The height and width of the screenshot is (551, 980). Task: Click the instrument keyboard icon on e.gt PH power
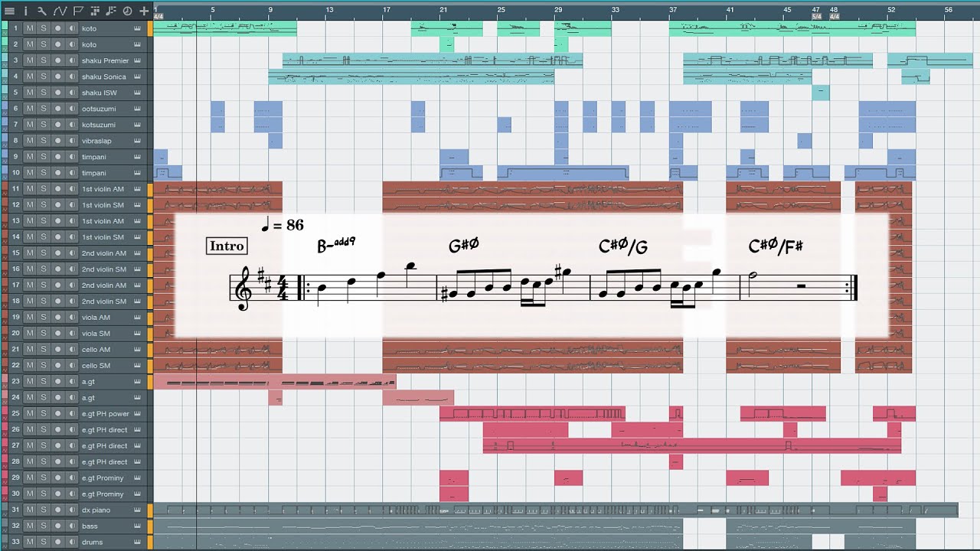[x=137, y=413]
